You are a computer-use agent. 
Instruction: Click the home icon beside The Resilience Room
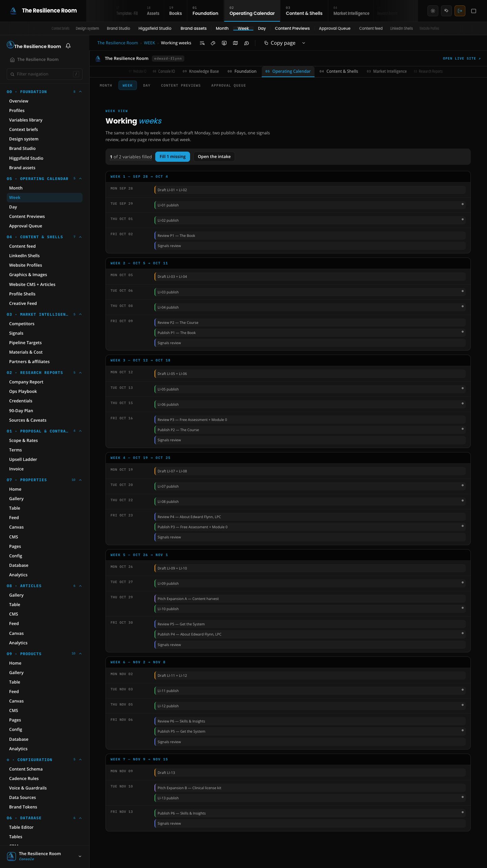12,60
